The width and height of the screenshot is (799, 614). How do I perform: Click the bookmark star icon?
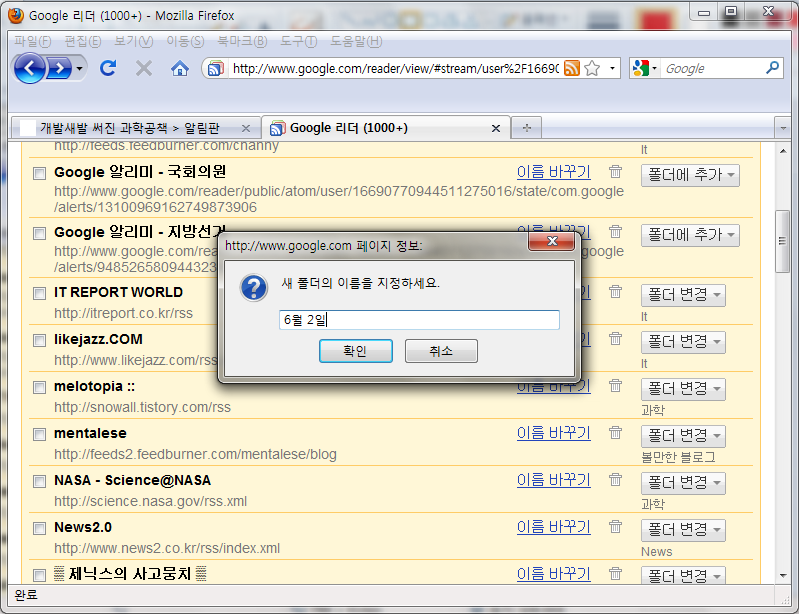coord(592,68)
